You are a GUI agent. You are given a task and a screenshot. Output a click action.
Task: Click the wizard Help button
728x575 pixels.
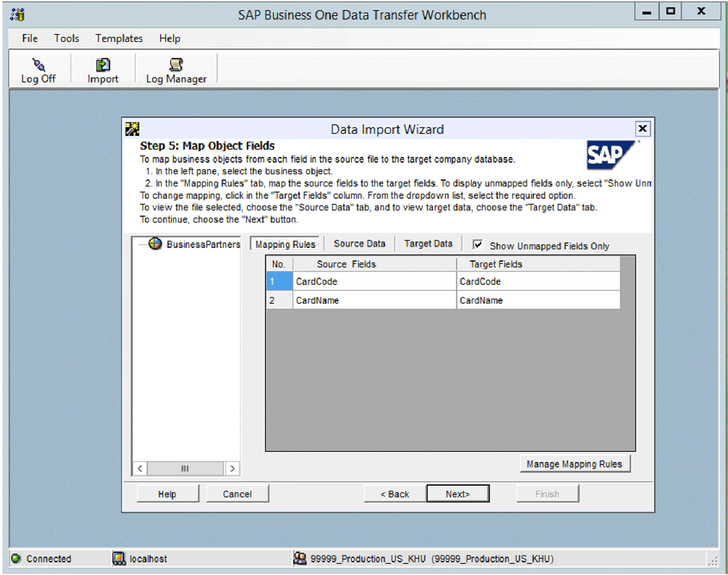click(x=168, y=494)
